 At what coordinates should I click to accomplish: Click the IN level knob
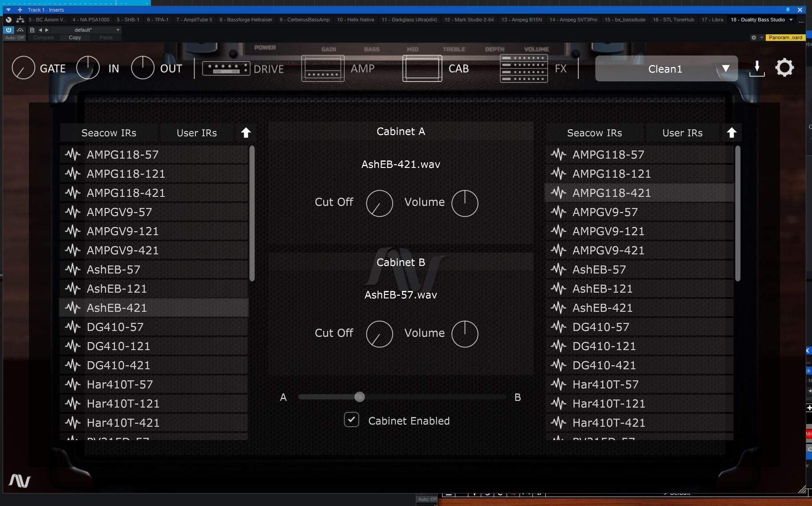click(x=88, y=68)
